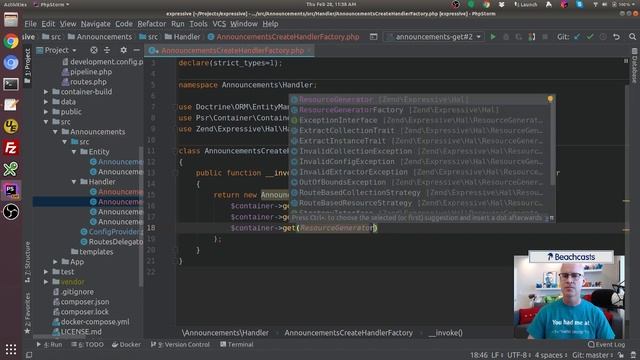Click Handler breadcrumb in navigation bar

[x=182, y=37]
